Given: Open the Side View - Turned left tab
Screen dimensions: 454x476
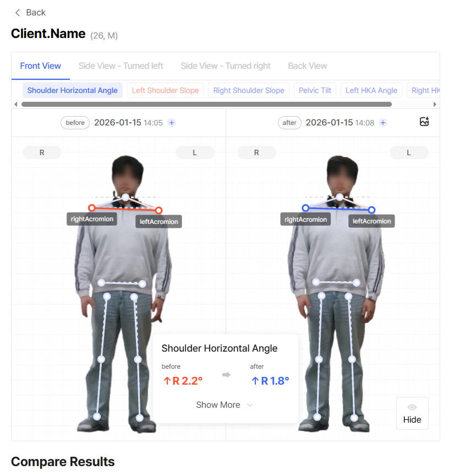Looking at the screenshot, I should [121, 65].
